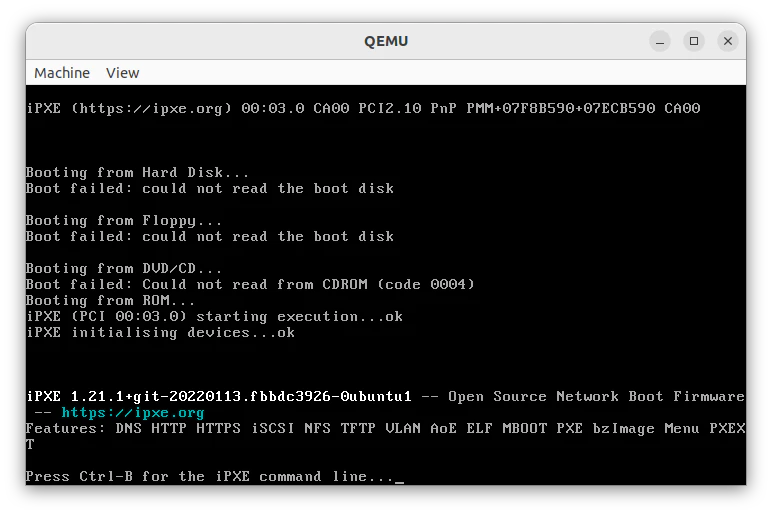Close the QEMU window
The width and height of the screenshot is (772, 514).
(x=728, y=41)
